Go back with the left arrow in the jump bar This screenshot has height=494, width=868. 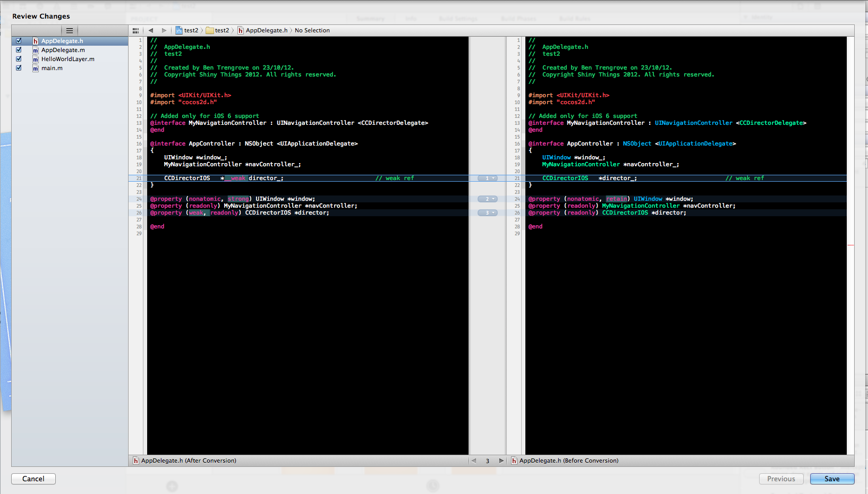point(151,31)
